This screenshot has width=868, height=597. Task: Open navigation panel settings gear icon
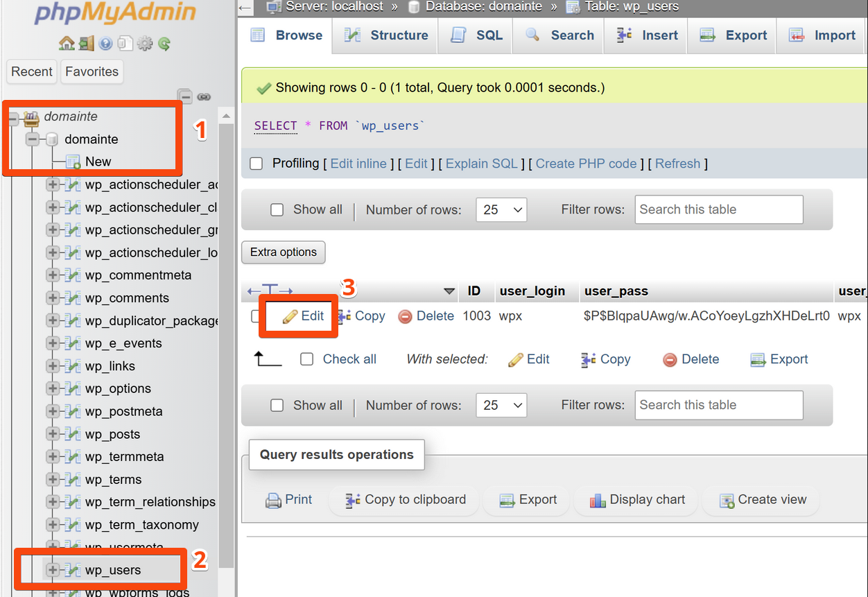click(x=144, y=44)
